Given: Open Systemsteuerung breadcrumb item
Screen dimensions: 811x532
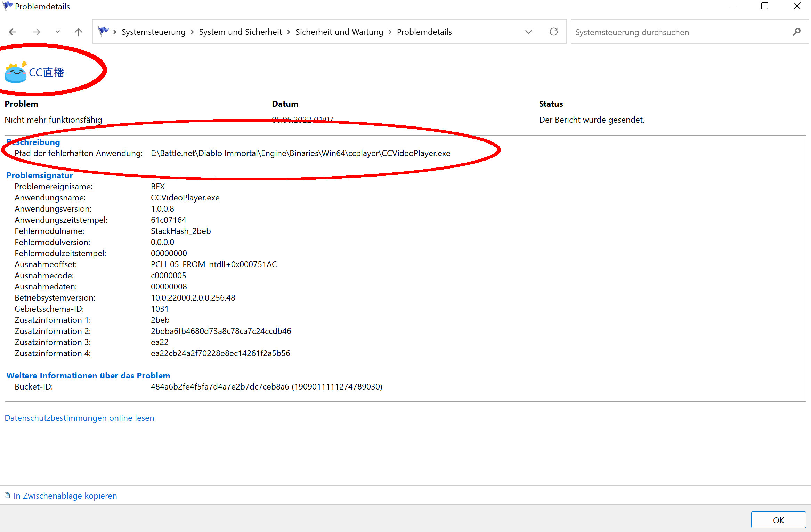Looking at the screenshot, I should (153, 32).
